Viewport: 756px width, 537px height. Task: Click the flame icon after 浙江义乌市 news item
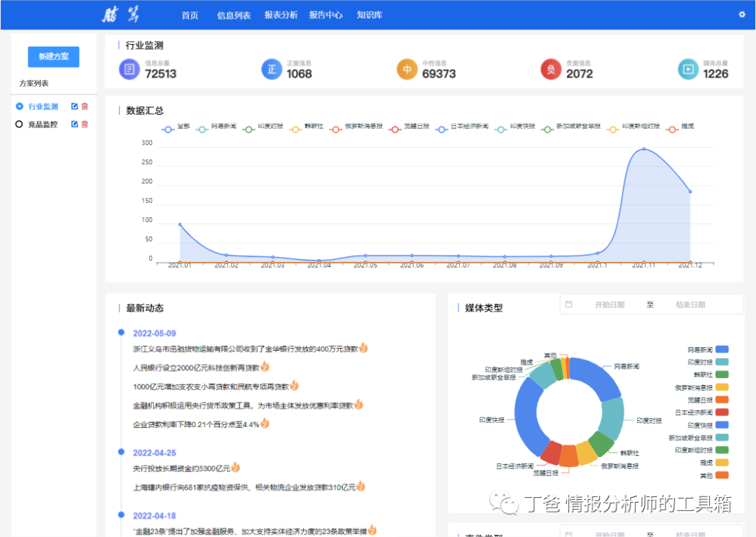tap(363, 347)
